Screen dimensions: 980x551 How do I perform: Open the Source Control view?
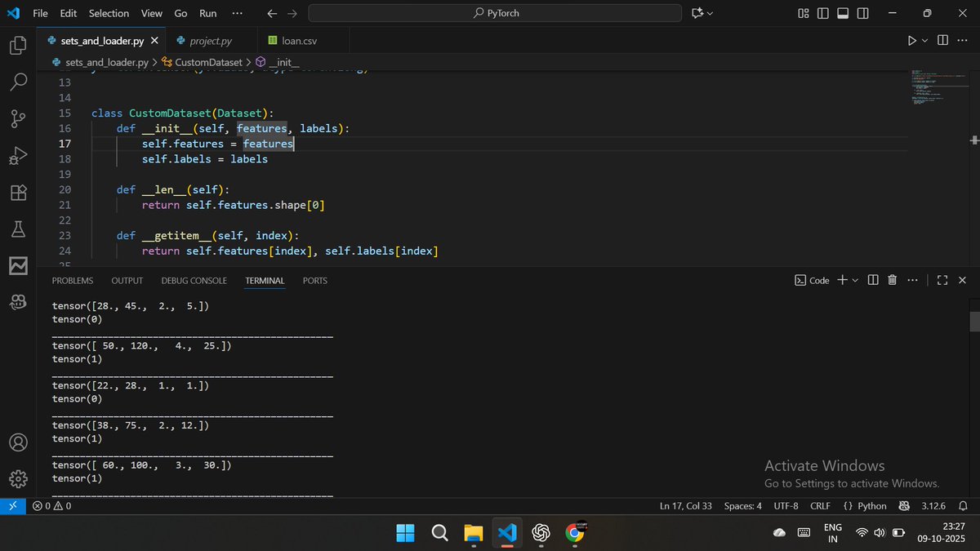18,118
